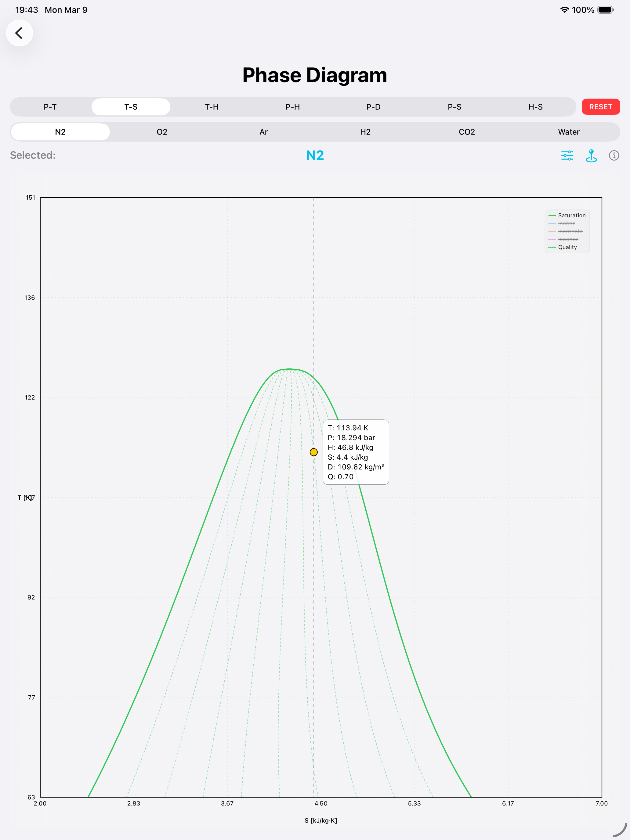
Task: Tap the N2 selected fluid label
Action: point(315,155)
